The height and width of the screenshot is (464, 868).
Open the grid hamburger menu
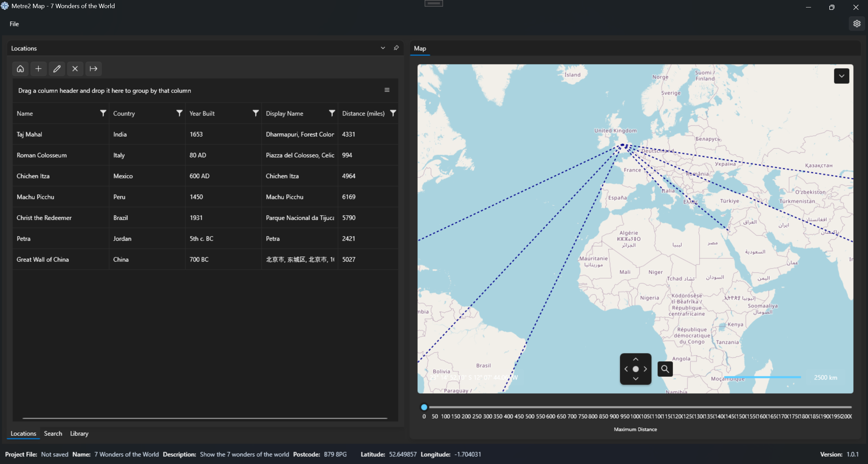tap(387, 90)
